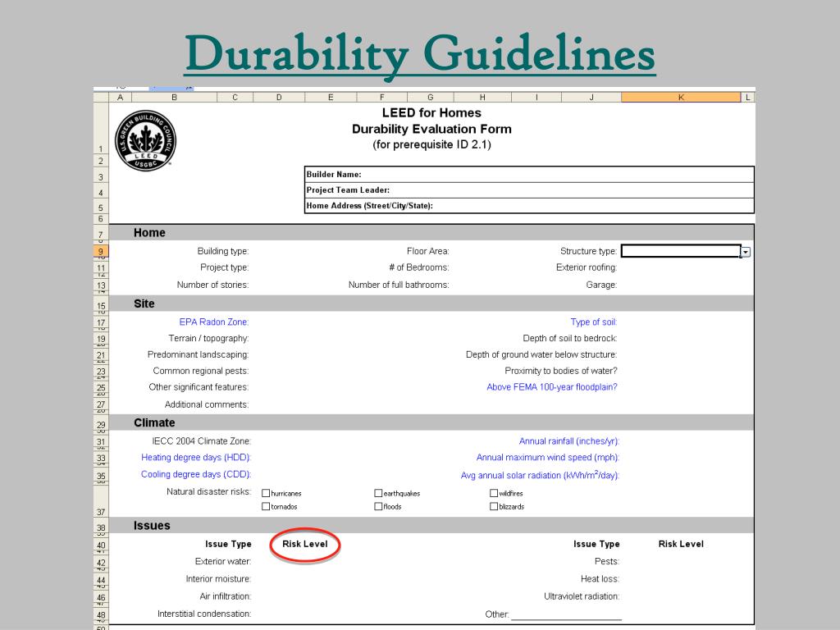The width and height of the screenshot is (840, 630).
Task: Click the "Climate" section header
Action: pyautogui.click(x=154, y=422)
